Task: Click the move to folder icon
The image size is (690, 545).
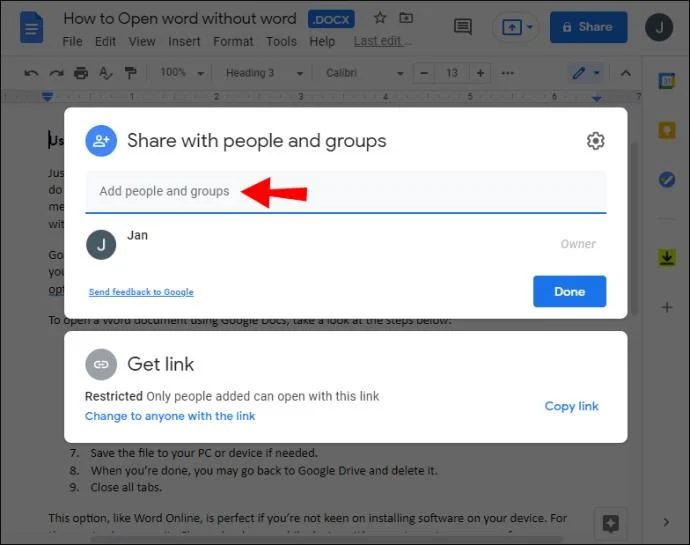Action: (406, 18)
